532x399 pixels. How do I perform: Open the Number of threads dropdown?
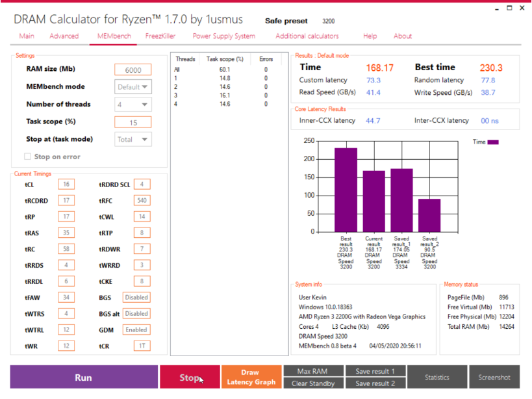coord(133,105)
